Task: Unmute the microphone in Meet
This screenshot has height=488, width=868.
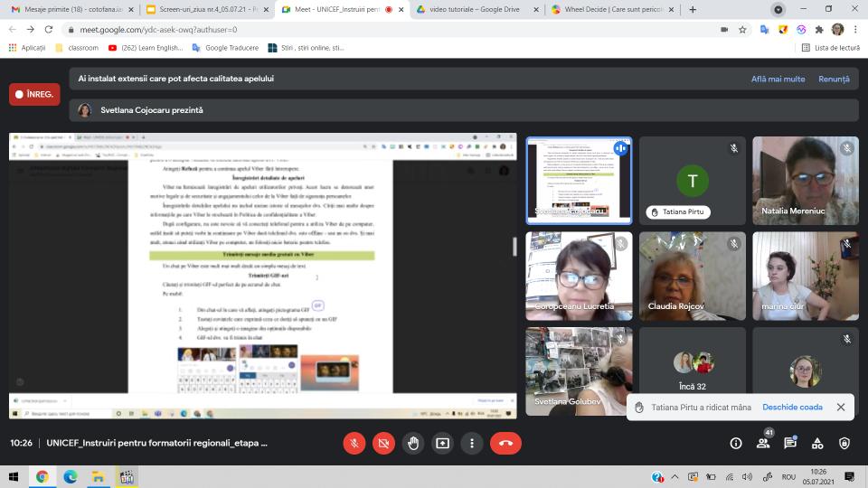Action: (354, 443)
